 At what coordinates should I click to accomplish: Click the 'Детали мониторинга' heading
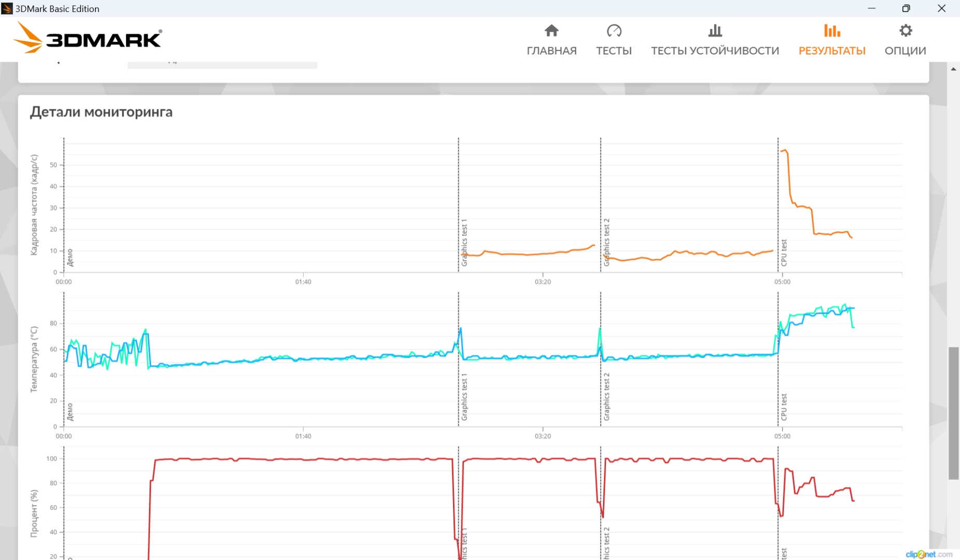[x=101, y=112]
